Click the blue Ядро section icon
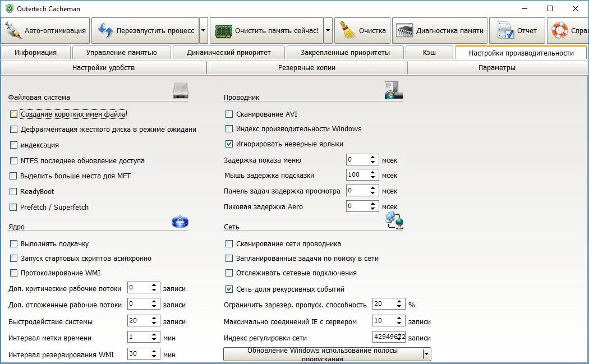The width and height of the screenshot is (589, 364). pos(180,222)
